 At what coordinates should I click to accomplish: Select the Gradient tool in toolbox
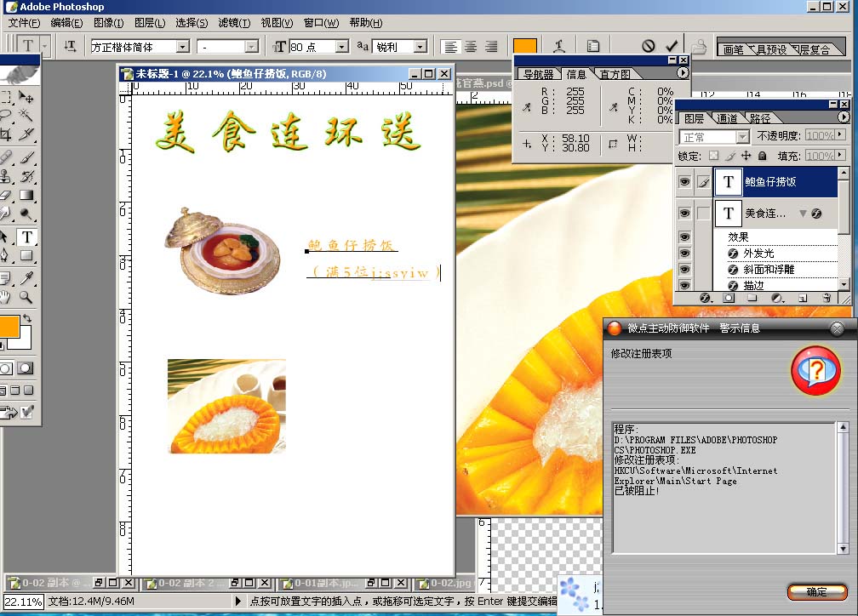pyautogui.click(x=27, y=195)
